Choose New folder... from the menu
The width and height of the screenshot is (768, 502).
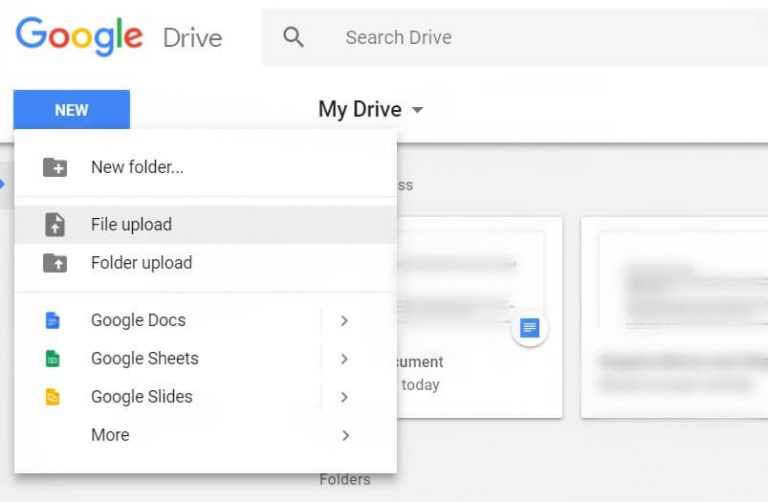[206, 167]
